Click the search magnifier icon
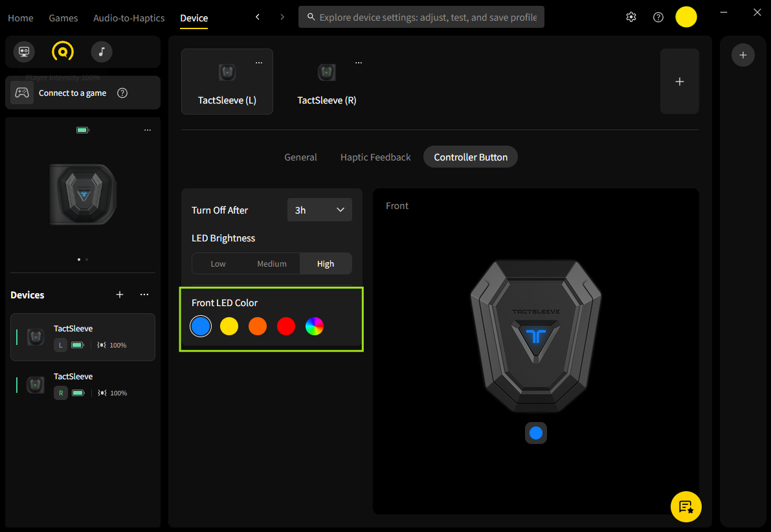771x532 pixels. pyautogui.click(x=311, y=17)
